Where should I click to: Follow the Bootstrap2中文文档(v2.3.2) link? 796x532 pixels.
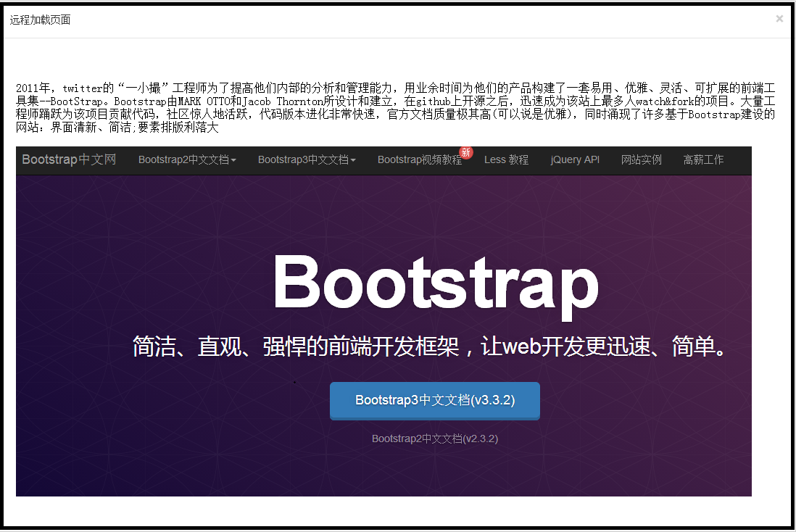point(435,439)
